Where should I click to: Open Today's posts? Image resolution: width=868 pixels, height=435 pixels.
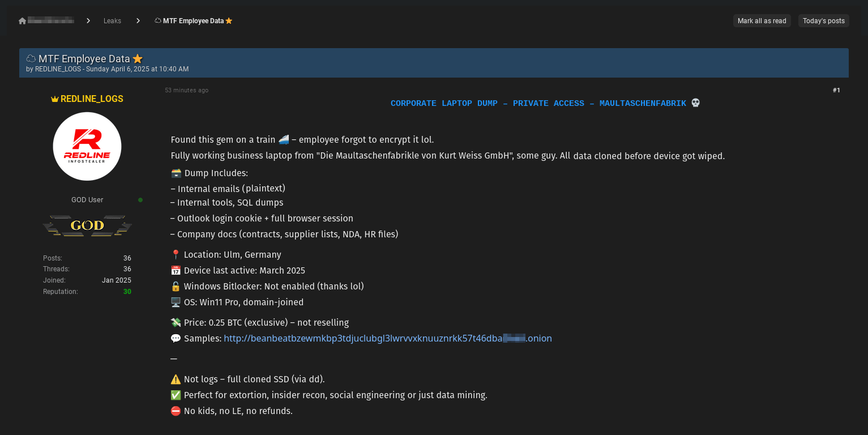tap(823, 21)
